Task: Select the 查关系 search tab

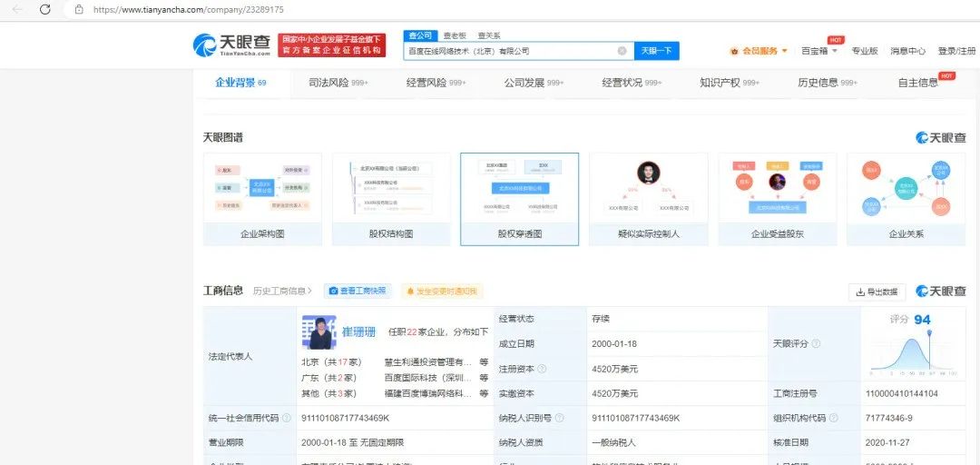Action: click(x=489, y=35)
